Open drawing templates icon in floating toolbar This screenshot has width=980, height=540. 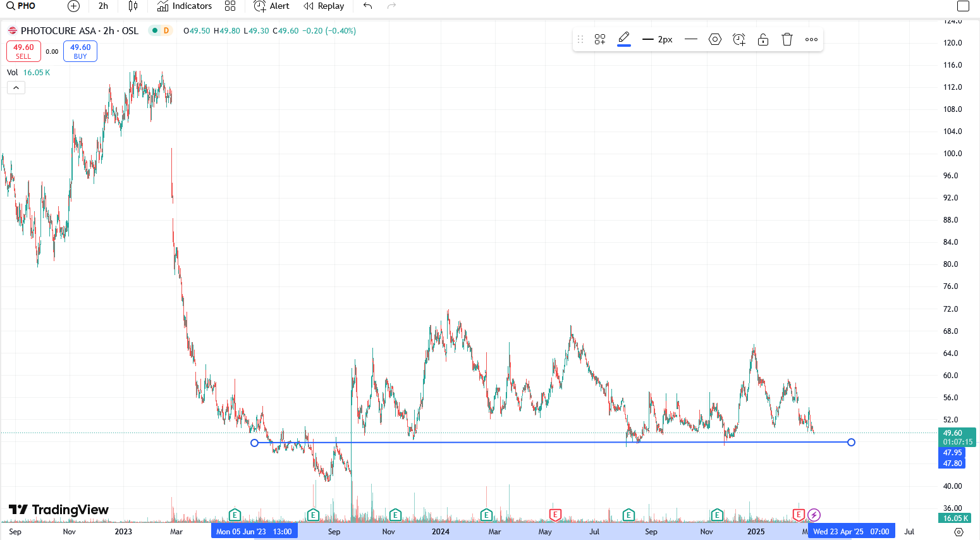click(600, 39)
